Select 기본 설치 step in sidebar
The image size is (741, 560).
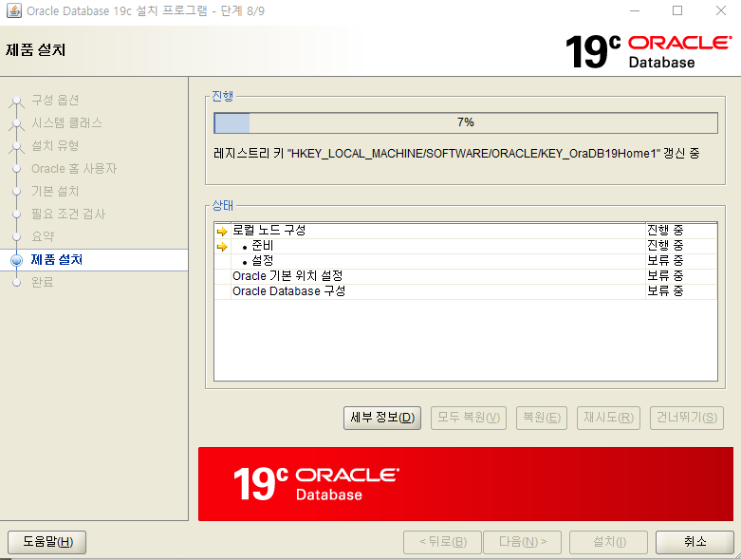coord(55,192)
